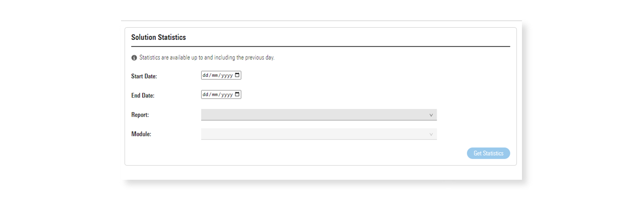Select the year segment of Start Date

(x=226, y=75)
